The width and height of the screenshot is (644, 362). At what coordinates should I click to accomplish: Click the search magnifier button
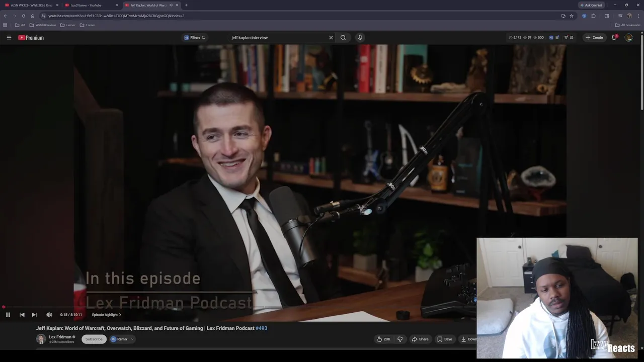click(343, 38)
